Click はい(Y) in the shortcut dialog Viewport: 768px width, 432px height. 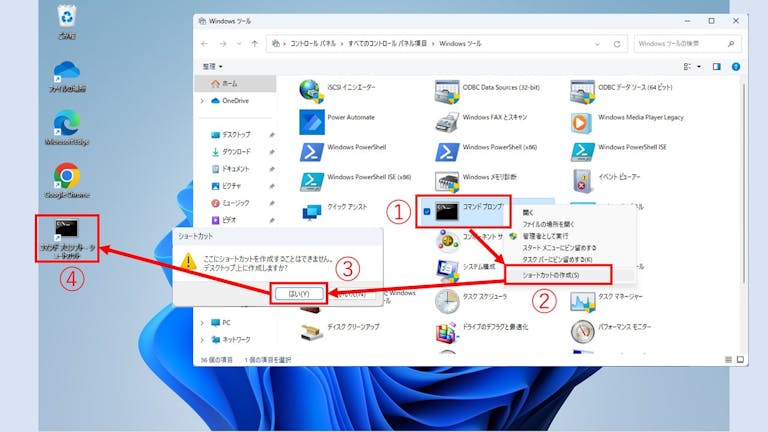[x=299, y=294]
